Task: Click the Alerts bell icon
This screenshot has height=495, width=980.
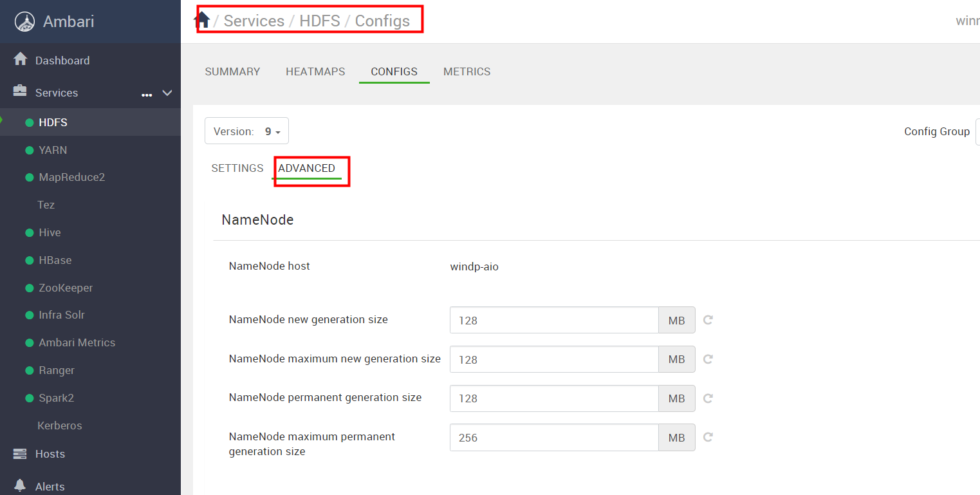Action: point(20,485)
